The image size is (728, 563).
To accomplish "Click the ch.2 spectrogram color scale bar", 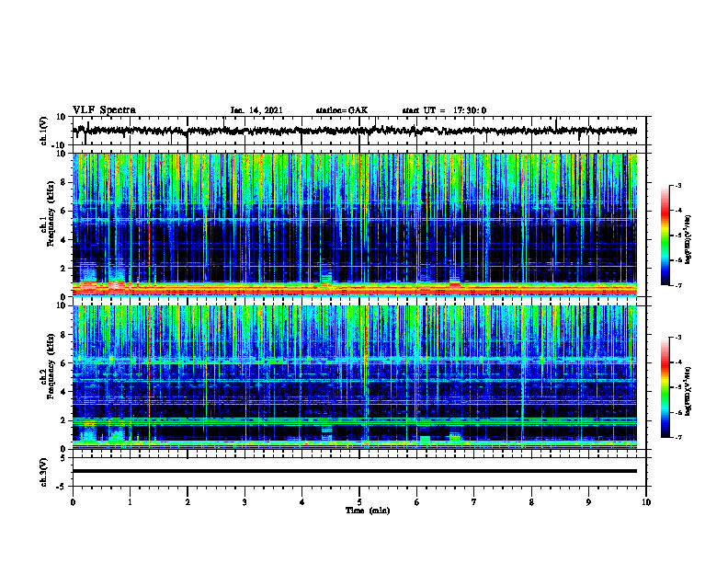I will (x=665, y=387).
